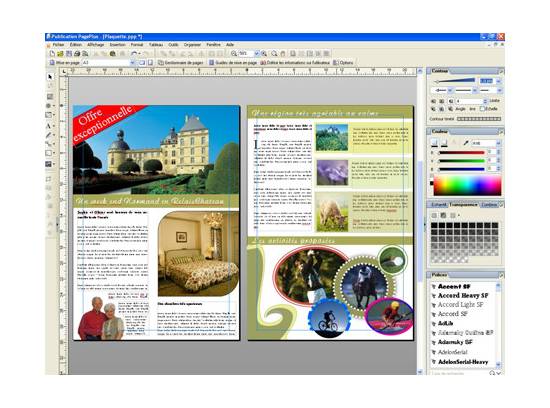Image resolution: width=550 pixels, height=408 pixels.
Task: Pick the eyedropper color picker icon
Action: pyautogui.click(x=466, y=143)
